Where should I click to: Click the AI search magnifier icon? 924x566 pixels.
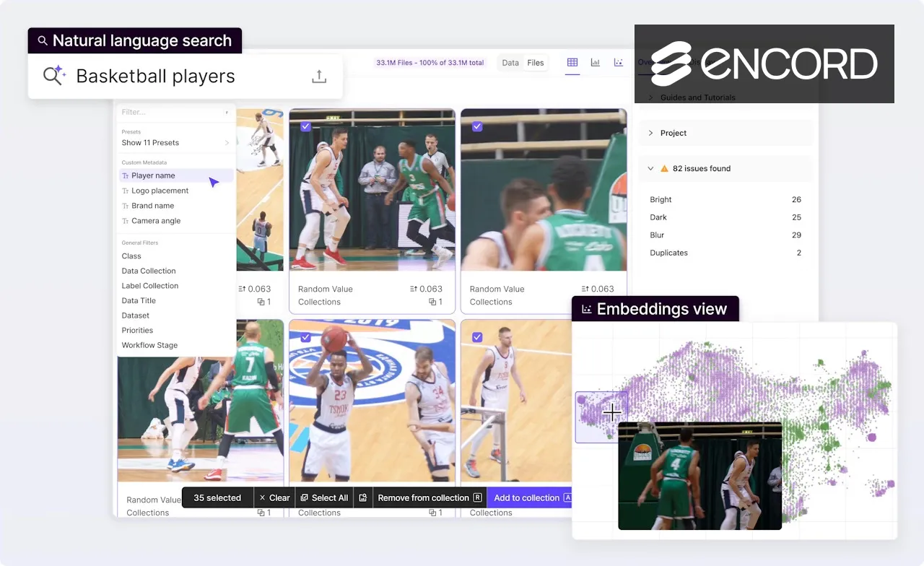(x=54, y=76)
